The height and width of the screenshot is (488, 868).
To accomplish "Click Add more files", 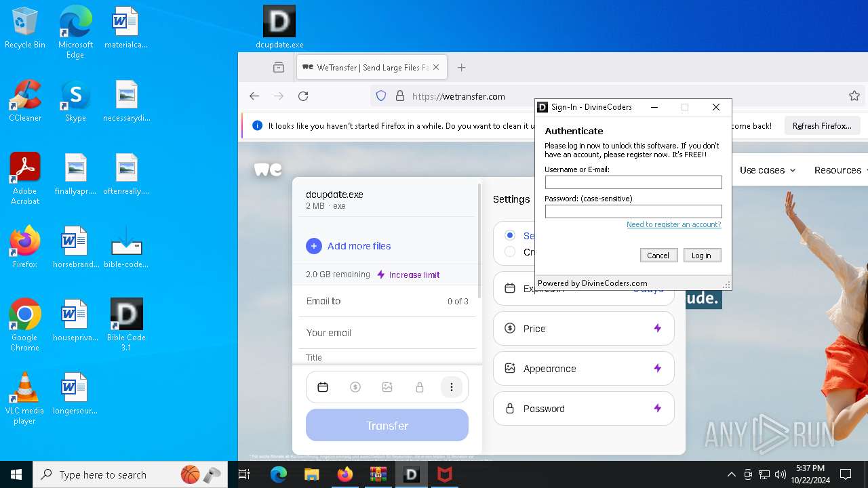I will [349, 246].
